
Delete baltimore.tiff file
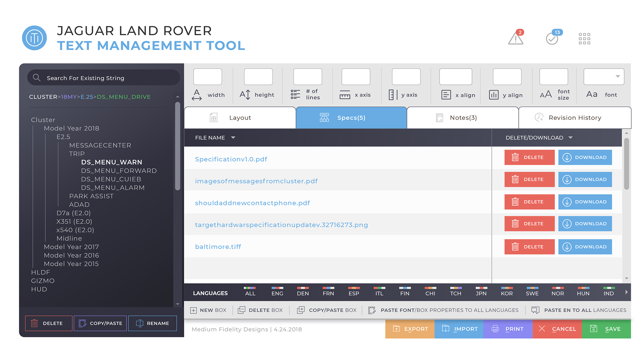point(529,247)
